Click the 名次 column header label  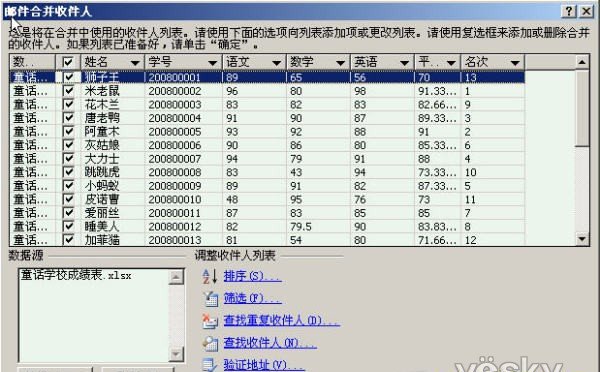[x=476, y=62]
